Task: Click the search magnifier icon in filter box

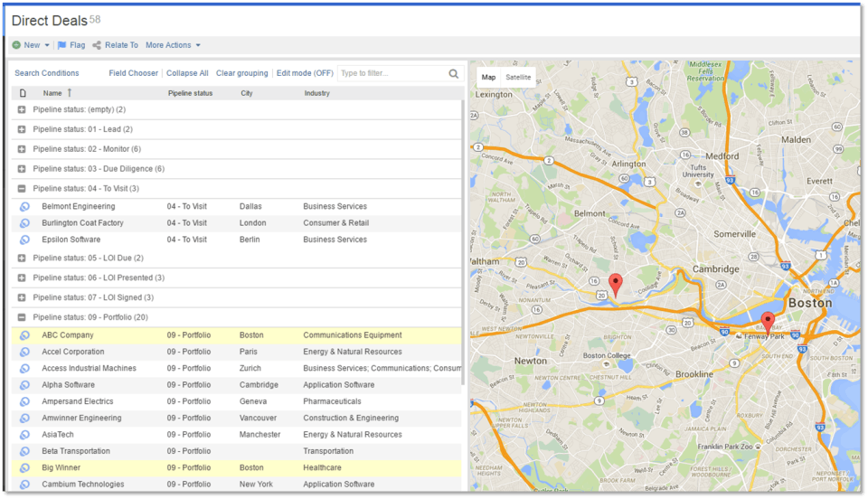Action: [x=454, y=73]
